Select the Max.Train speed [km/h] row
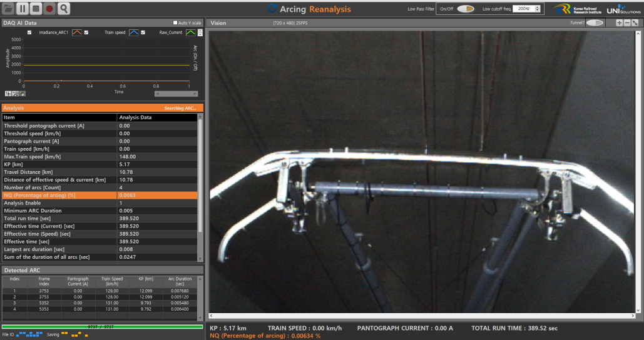Image resolution: width=644 pixels, height=340 pixels. click(x=100, y=157)
